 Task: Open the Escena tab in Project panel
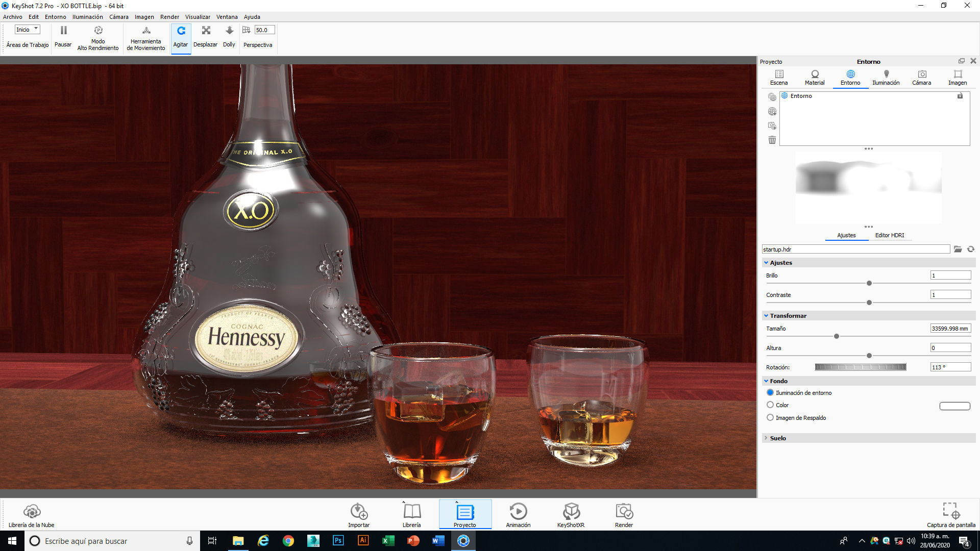(779, 78)
